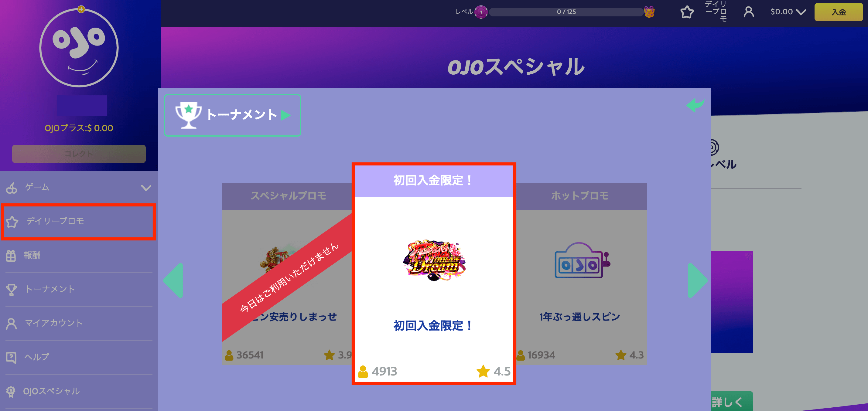Click the green back arrow icon
Image resolution: width=868 pixels, height=411 pixels.
(695, 105)
